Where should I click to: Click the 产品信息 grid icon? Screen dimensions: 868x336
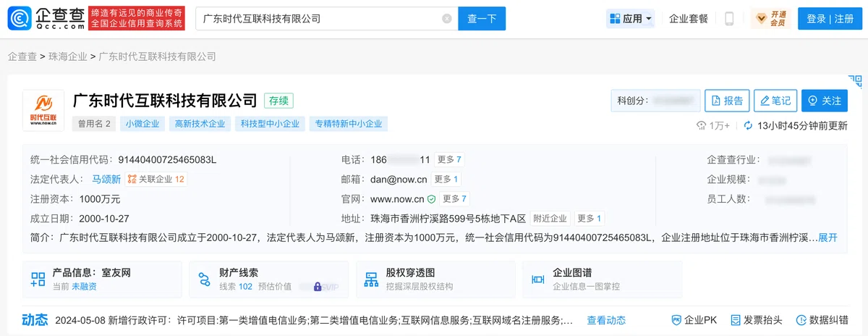point(38,280)
